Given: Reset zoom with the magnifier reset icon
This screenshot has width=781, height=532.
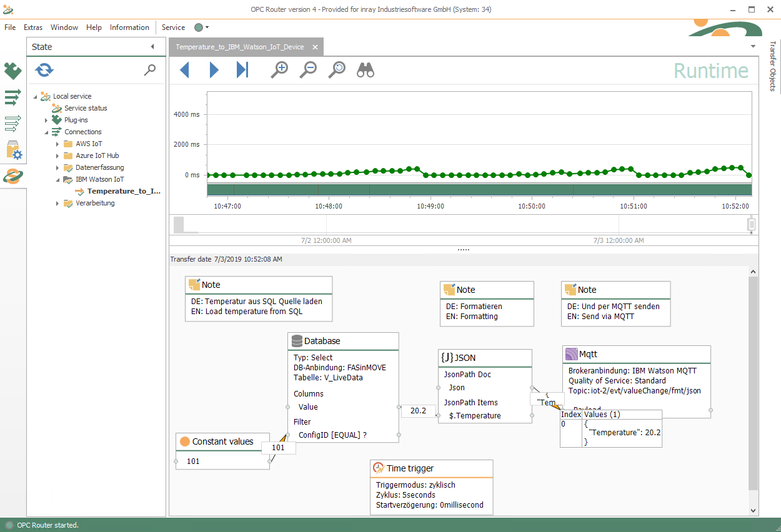Looking at the screenshot, I should (337, 70).
